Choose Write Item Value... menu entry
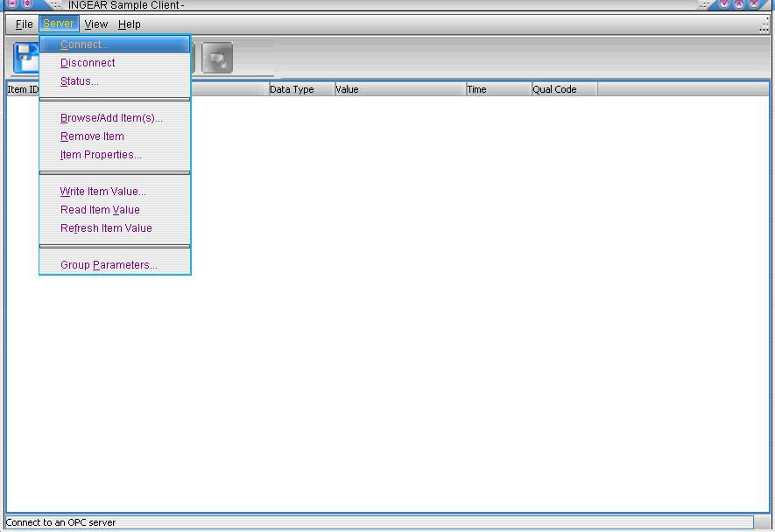This screenshot has height=532, width=775. click(x=115, y=192)
